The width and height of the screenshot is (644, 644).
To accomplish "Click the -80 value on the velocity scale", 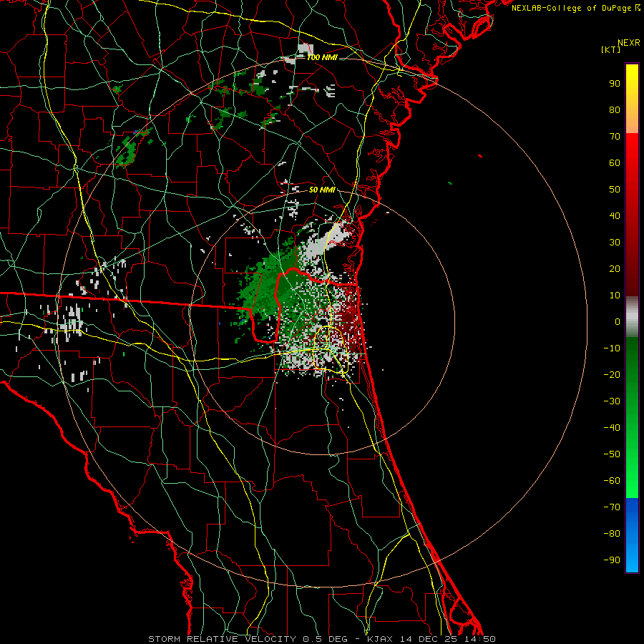I will (x=612, y=534).
